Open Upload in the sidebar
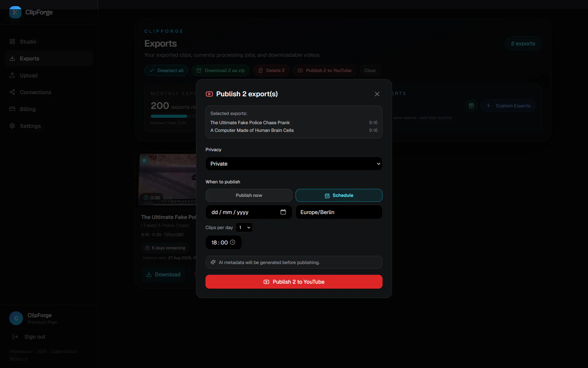 [x=49, y=75]
